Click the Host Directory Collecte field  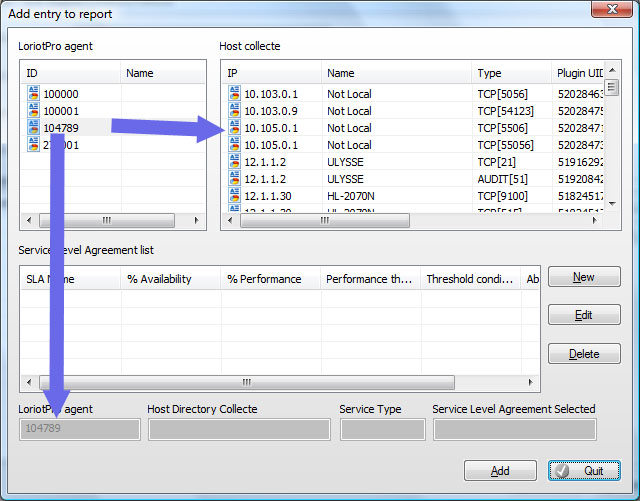(x=239, y=430)
